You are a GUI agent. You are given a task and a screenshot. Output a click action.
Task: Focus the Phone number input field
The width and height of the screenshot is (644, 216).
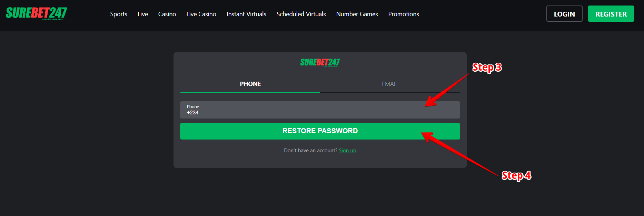(x=320, y=110)
